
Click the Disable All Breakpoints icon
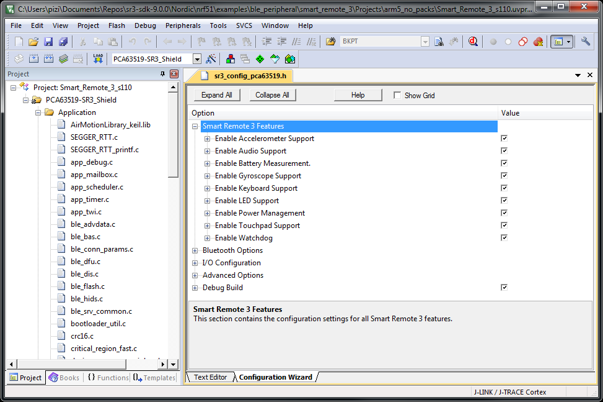(523, 42)
